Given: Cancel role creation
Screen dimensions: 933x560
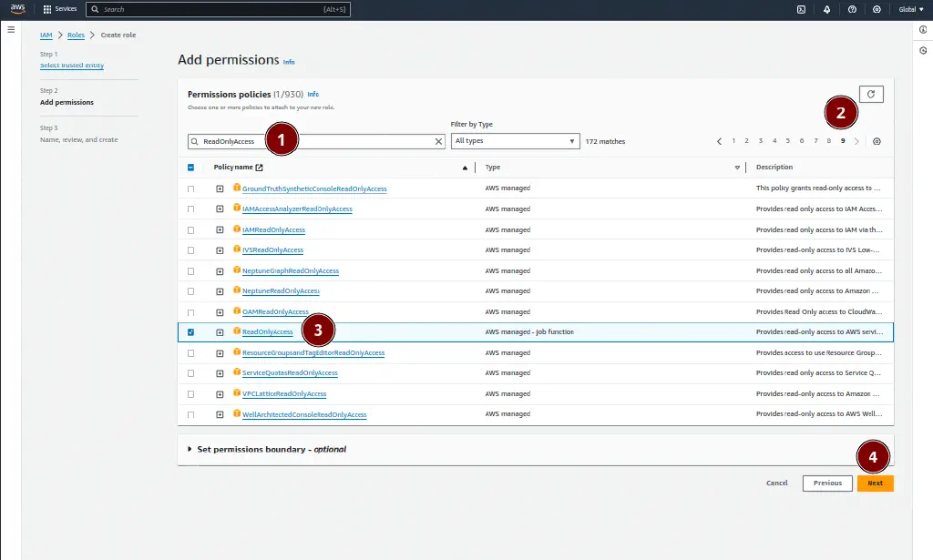Looking at the screenshot, I should 776,484.
